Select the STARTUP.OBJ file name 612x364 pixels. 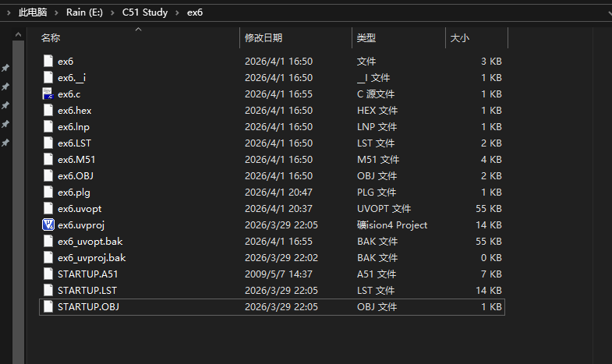coord(89,307)
